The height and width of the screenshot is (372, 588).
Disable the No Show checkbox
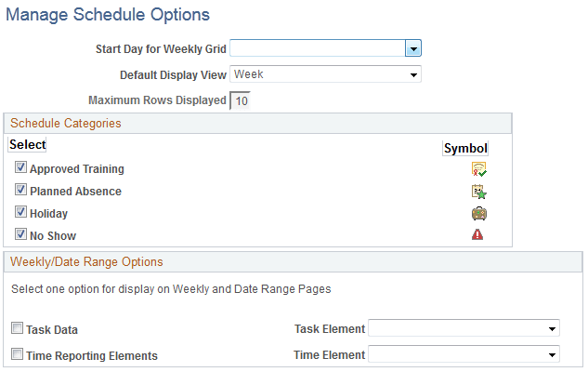click(x=20, y=236)
